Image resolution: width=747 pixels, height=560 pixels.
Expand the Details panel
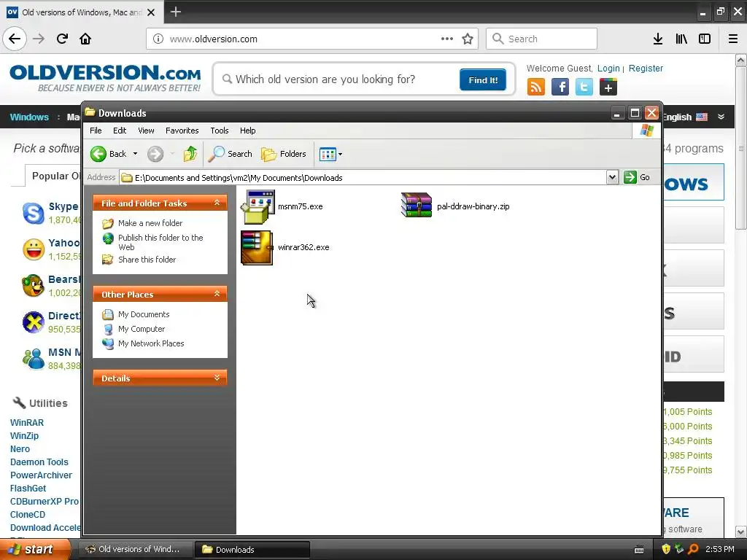217,378
